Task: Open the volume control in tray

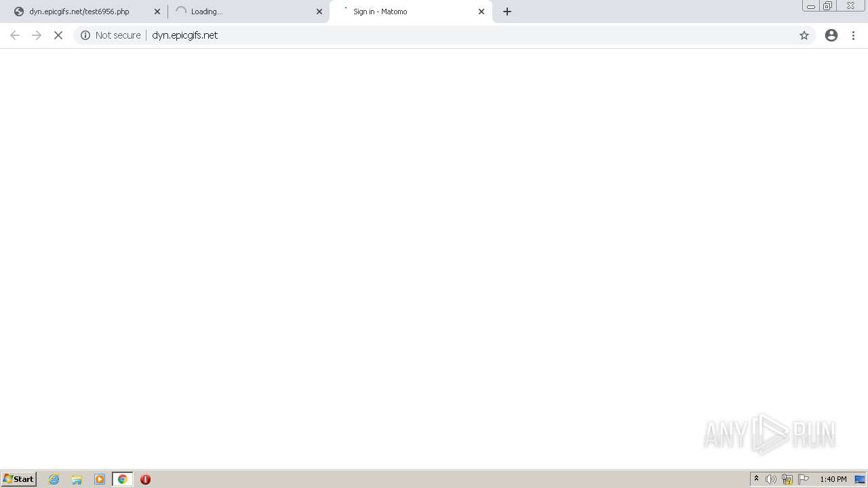Action: (771, 479)
